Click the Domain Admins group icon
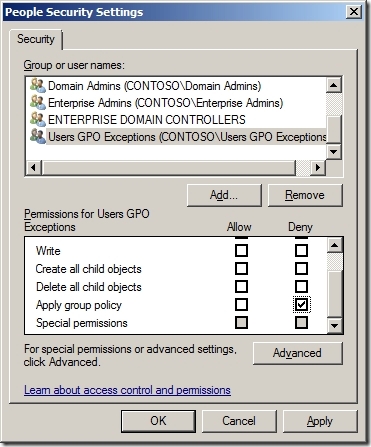 click(x=38, y=86)
